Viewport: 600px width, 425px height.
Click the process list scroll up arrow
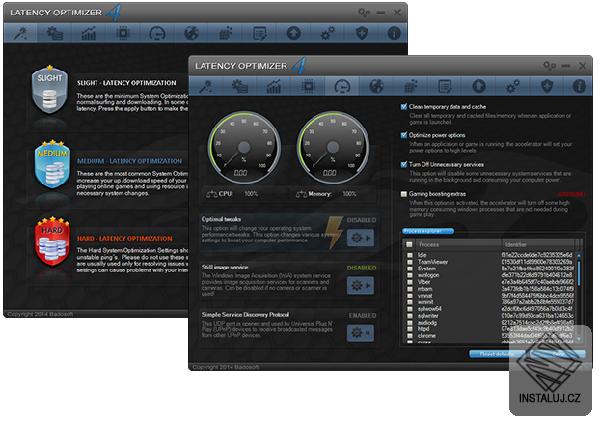coord(579,255)
